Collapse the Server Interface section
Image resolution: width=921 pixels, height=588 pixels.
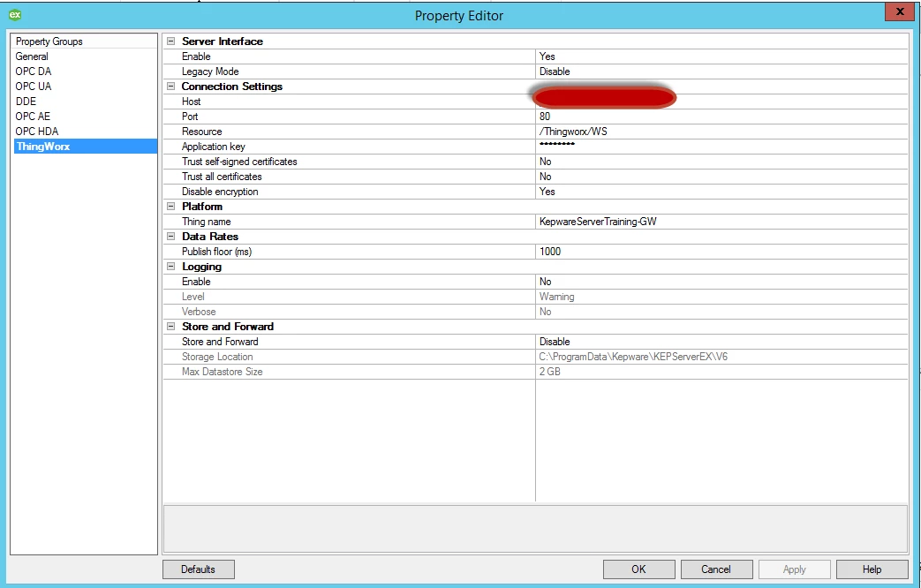(x=171, y=41)
